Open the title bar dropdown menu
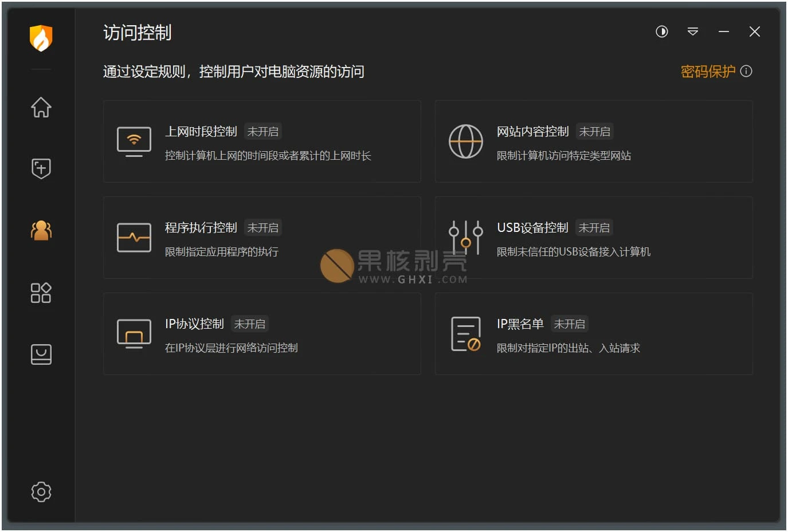The image size is (788, 532). [693, 31]
